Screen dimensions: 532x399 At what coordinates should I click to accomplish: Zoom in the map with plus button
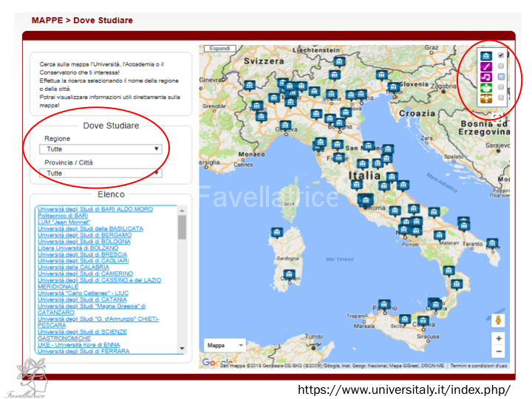(x=499, y=338)
